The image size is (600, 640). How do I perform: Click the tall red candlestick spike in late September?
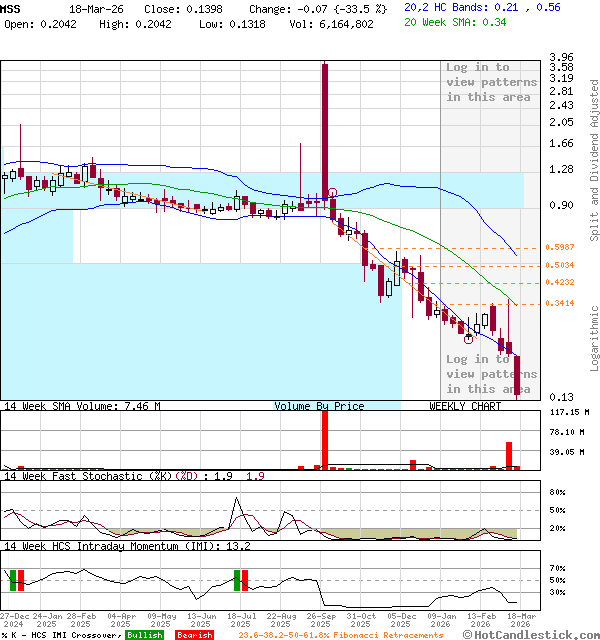[324, 130]
